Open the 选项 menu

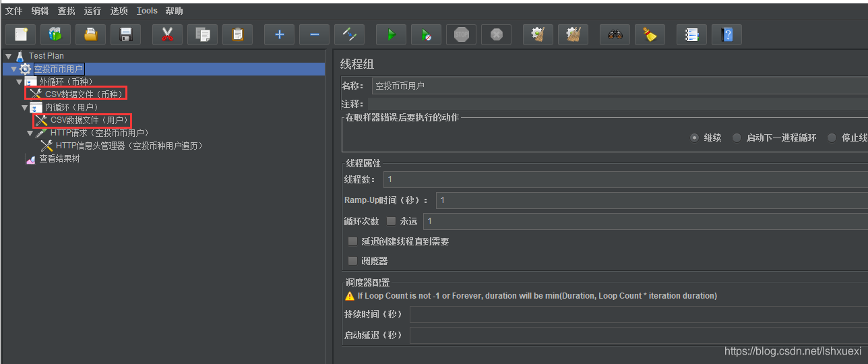[119, 11]
